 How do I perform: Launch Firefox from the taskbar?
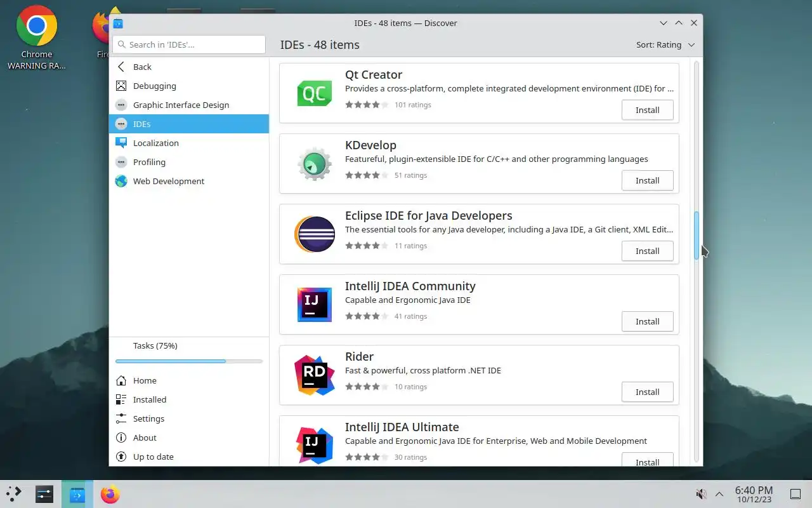pos(110,494)
